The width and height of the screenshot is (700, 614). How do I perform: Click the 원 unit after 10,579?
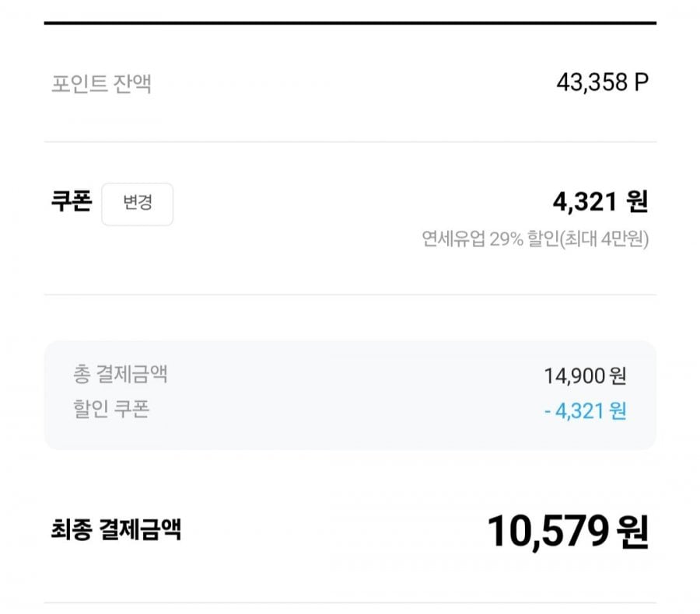click(632, 532)
